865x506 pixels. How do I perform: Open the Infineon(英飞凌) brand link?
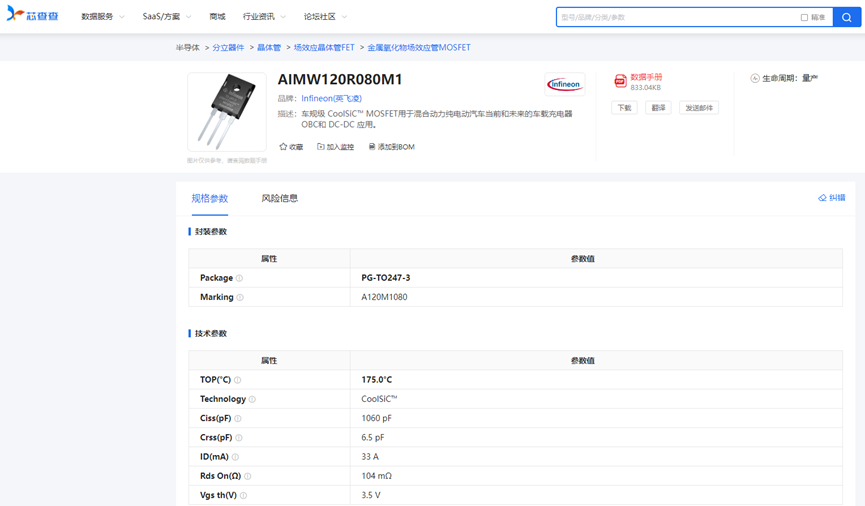click(x=332, y=98)
